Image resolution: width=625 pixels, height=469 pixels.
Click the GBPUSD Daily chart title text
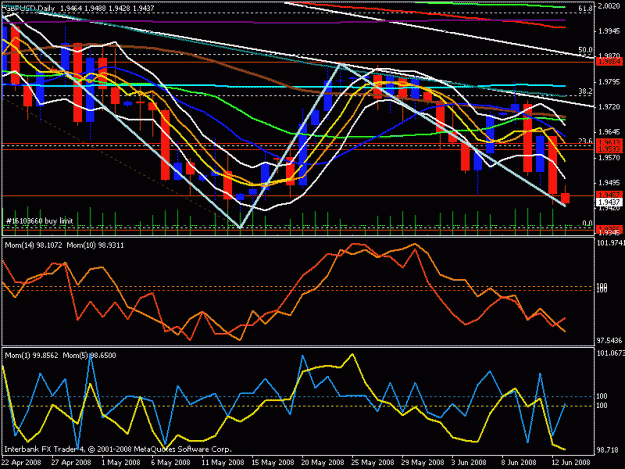tap(30, 8)
